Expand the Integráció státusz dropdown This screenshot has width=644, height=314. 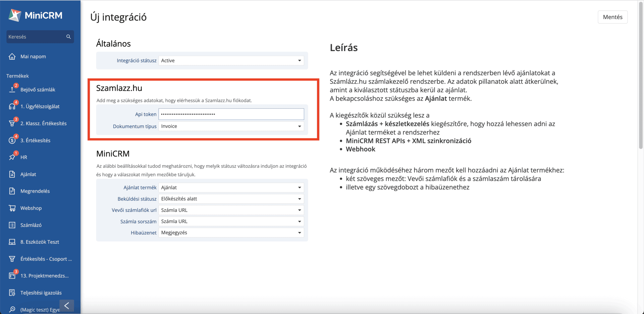click(x=231, y=60)
